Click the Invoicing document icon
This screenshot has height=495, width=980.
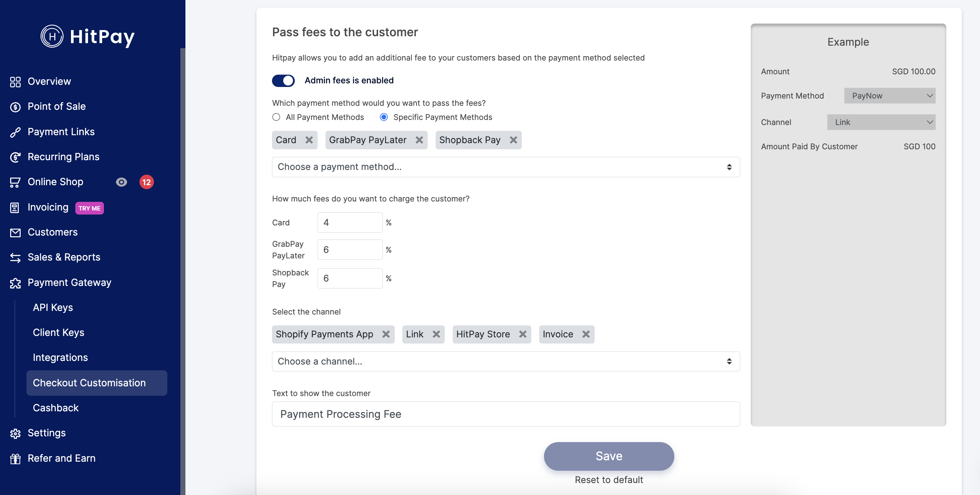15,208
